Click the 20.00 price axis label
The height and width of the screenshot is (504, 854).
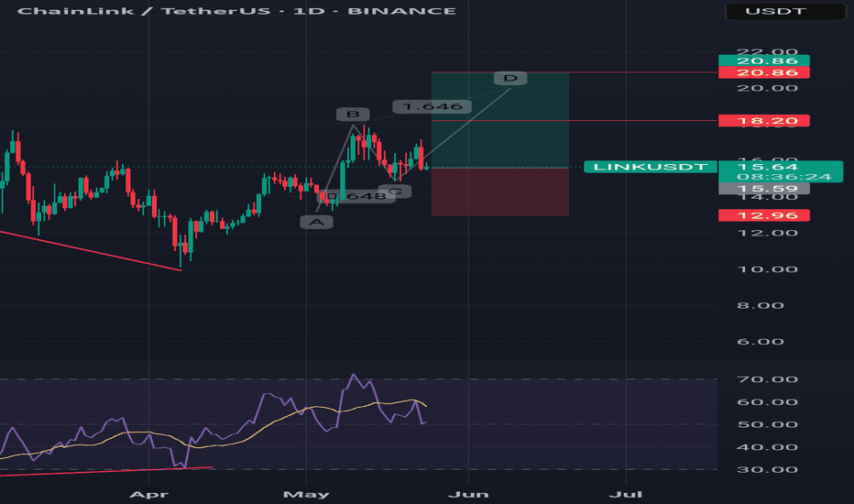[x=767, y=88]
